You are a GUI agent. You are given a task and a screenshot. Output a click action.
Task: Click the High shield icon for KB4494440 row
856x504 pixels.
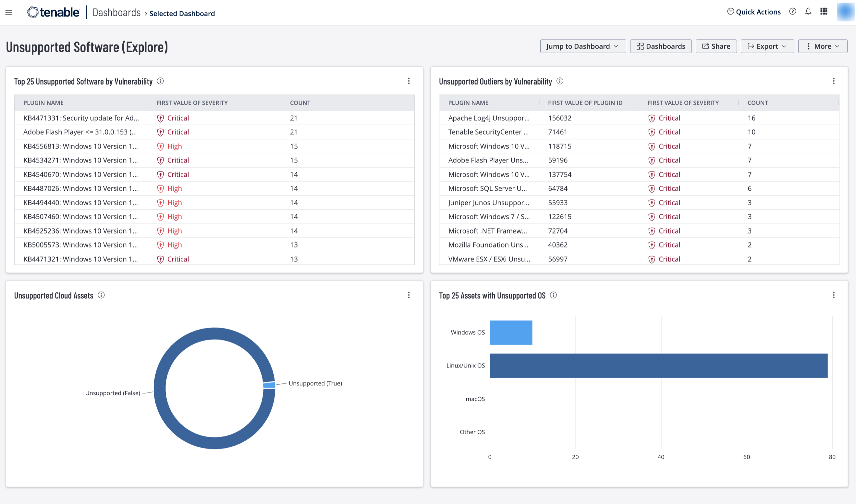tap(161, 203)
